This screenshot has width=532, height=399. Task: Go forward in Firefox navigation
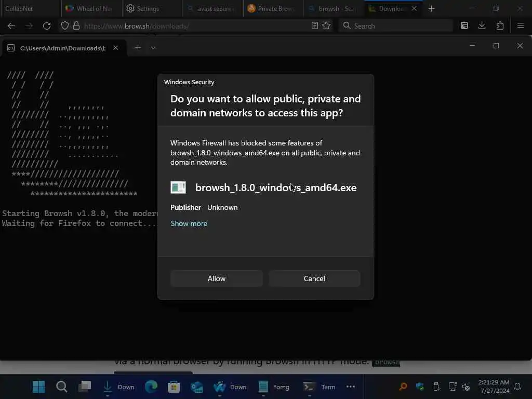29,26
